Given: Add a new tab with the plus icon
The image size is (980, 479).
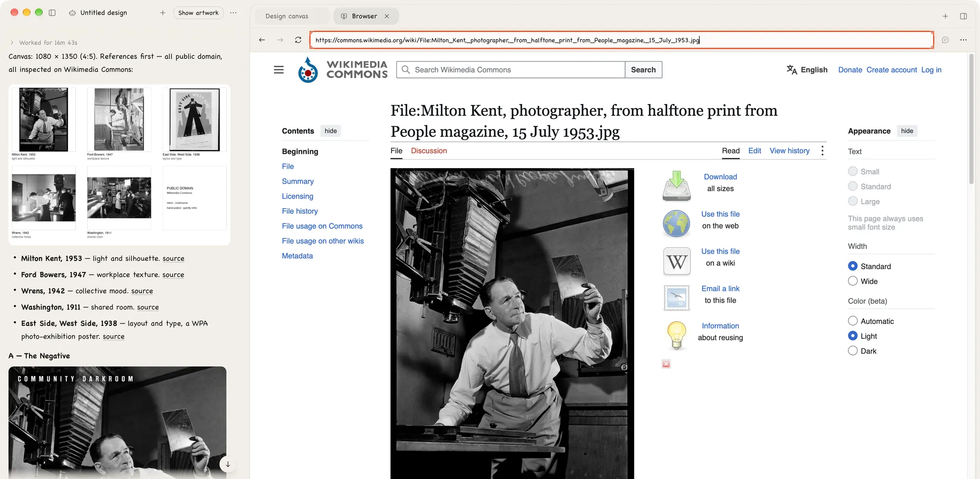Looking at the screenshot, I should (945, 16).
